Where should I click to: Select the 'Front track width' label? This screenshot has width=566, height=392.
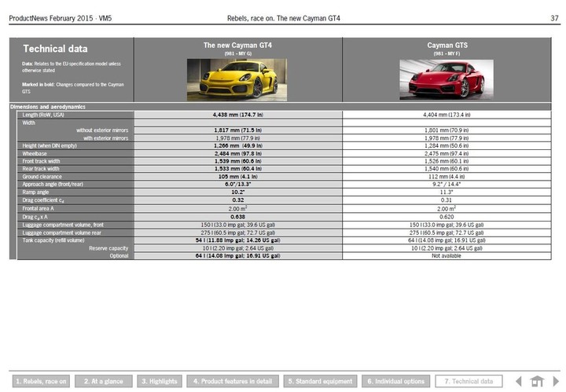coord(41,161)
